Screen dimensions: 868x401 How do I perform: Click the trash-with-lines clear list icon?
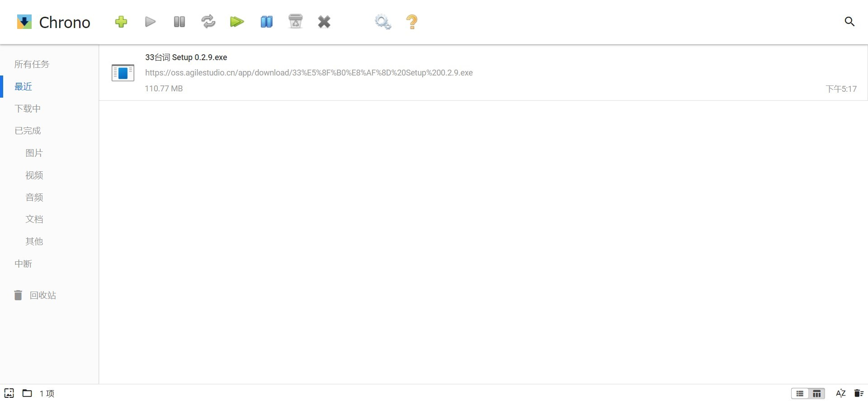click(x=859, y=393)
